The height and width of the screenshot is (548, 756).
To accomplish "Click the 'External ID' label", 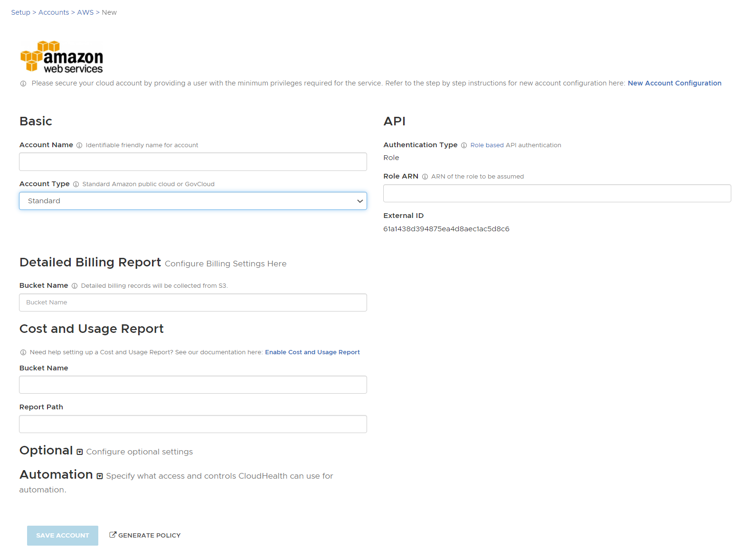I will (x=404, y=216).
